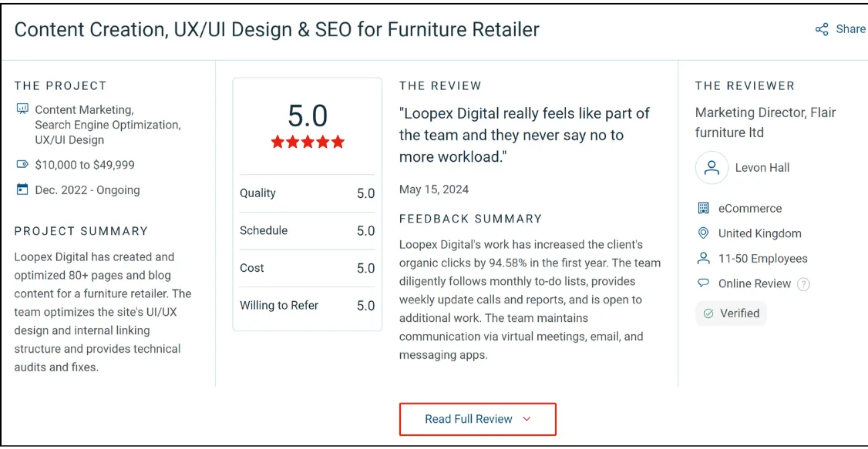Click the Dec. 2022 - Ongoing date text
868x449 pixels.
[87, 190]
